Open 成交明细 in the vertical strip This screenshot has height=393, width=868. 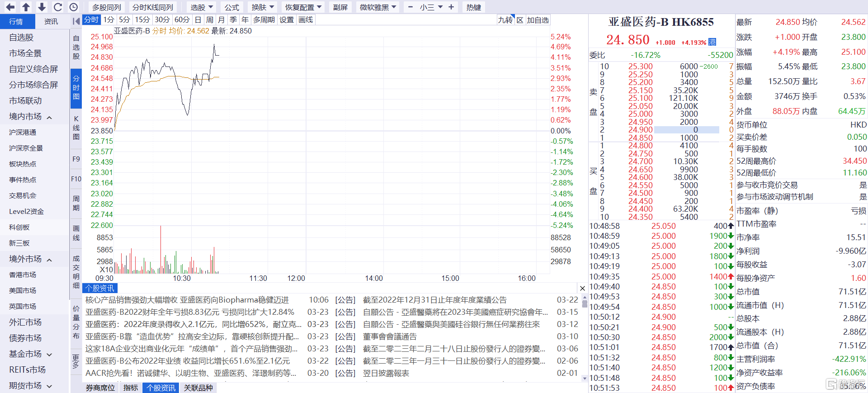coord(76,272)
